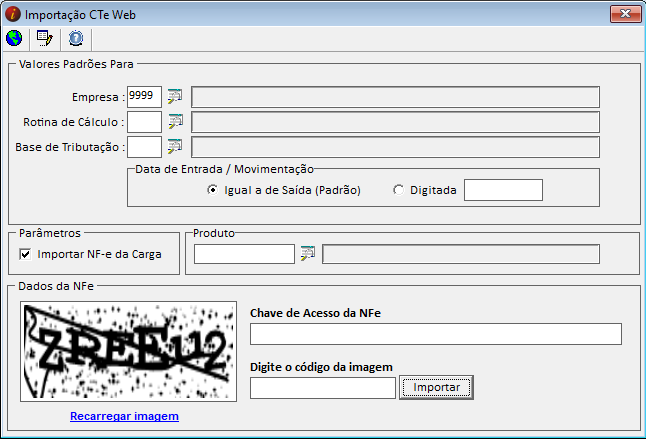
Task: Click the Empresa description field
Action: (x=395, y=97)
